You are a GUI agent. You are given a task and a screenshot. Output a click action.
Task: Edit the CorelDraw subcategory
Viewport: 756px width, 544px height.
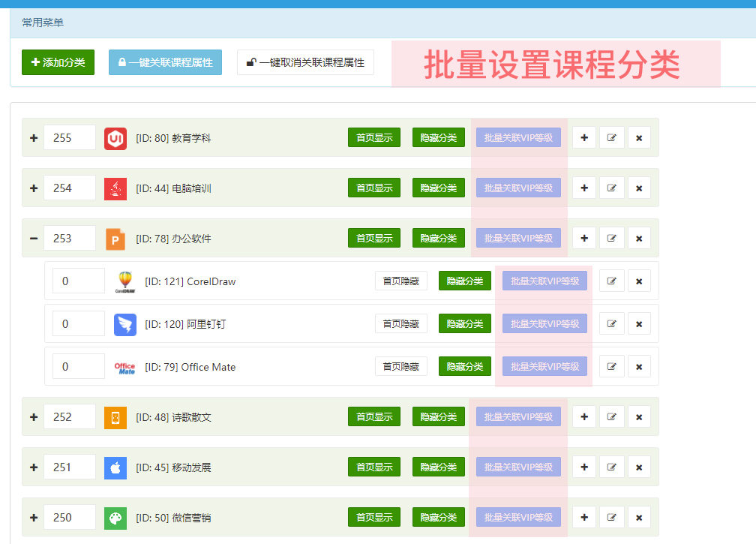612,281
